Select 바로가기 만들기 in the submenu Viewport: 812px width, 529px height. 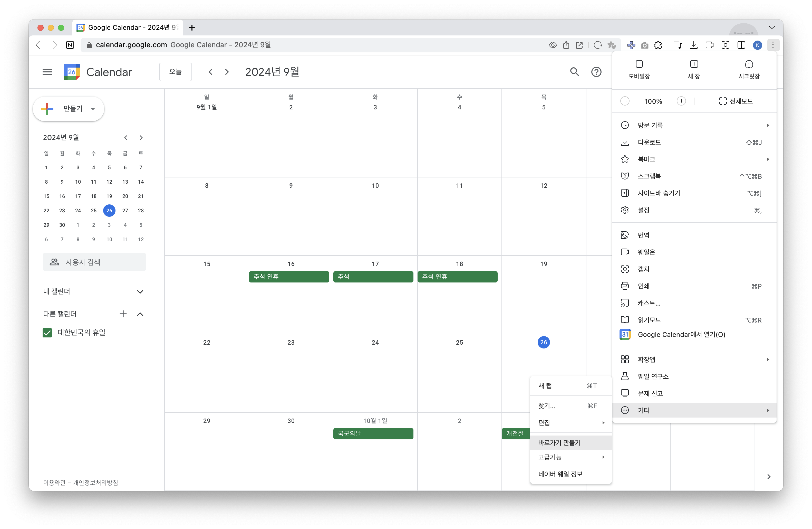pos(559,443)
